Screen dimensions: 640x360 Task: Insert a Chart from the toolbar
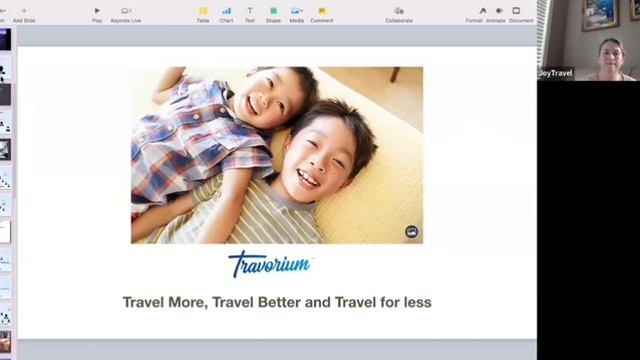click(227, 15)
